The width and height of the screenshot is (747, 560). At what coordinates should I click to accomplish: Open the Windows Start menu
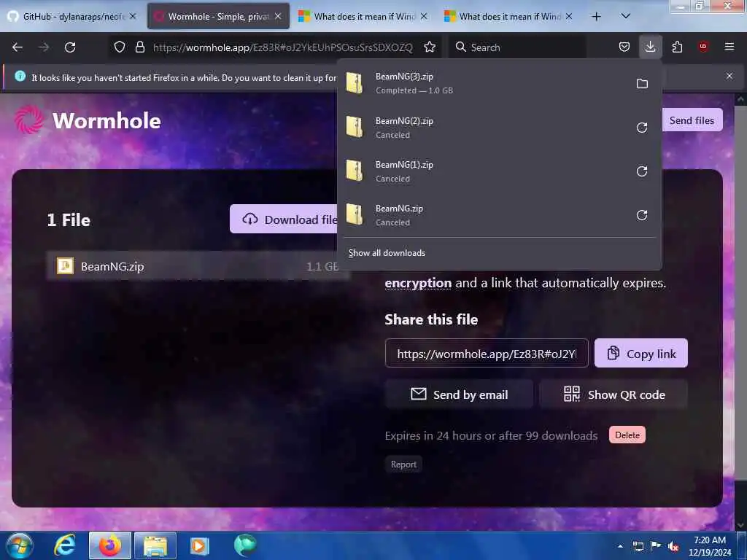19,545
